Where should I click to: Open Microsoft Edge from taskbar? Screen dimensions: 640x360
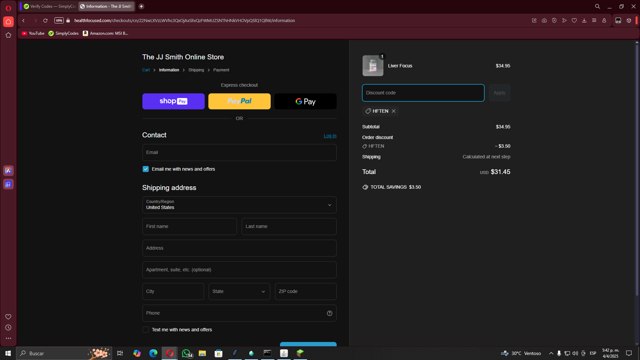[153, 353]
